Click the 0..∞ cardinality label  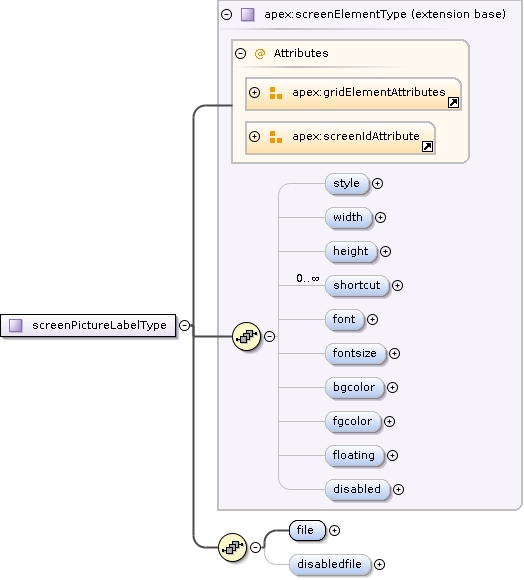(308, 278)
